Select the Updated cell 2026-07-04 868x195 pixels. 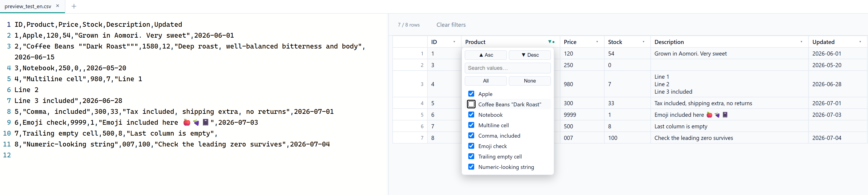838,138
